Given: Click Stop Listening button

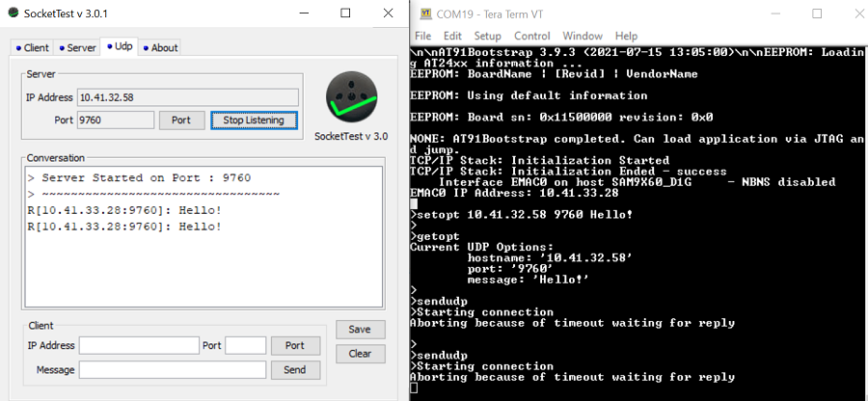Looking at the screenshot, I should pyautogui.click(x=254, y=120).
